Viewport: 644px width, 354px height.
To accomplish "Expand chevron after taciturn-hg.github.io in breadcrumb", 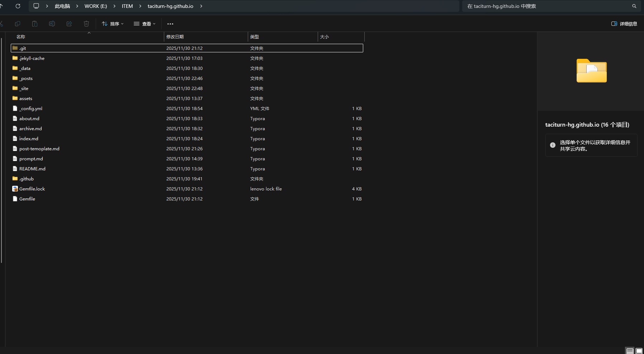I will pyautogui.click(x=201, y=6).
